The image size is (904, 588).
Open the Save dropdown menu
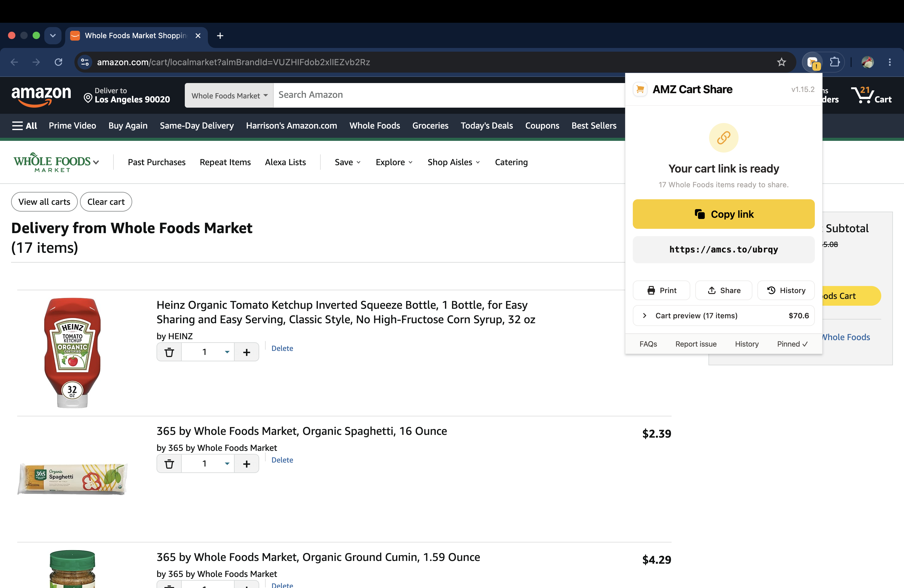click(x=347, y=163)
